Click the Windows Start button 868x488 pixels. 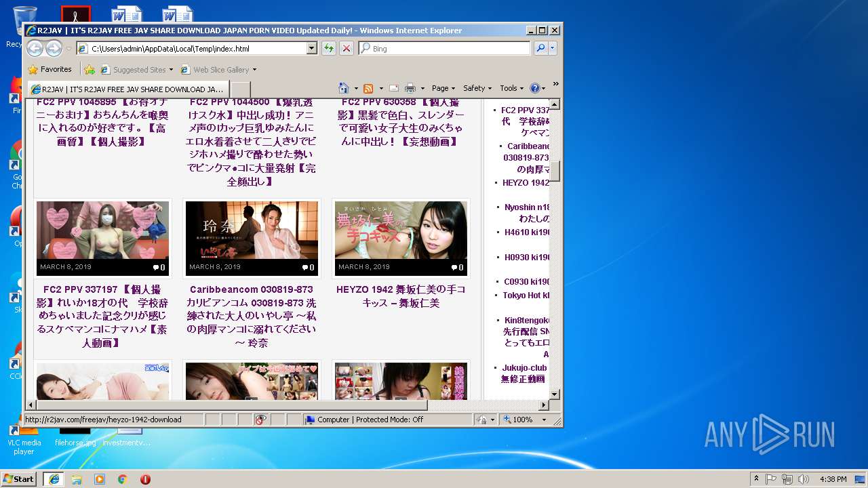tap(19, 479)
